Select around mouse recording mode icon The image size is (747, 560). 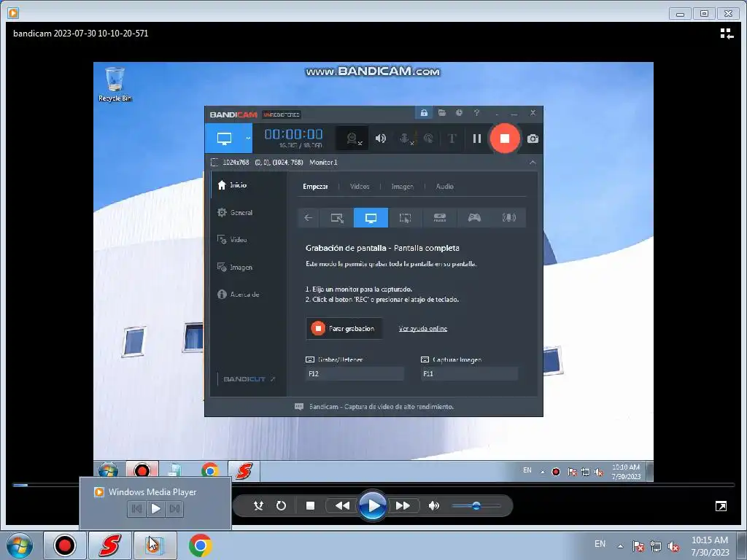pos(405,217)
